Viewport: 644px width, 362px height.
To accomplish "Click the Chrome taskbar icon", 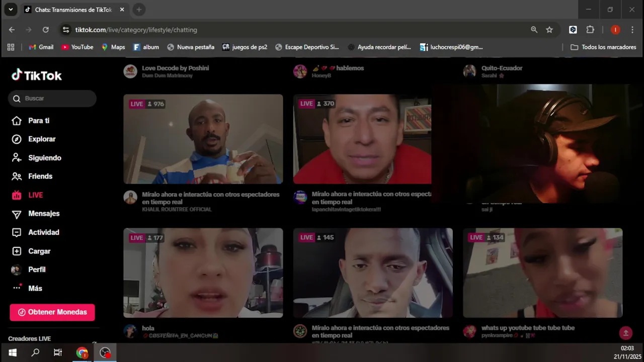I will point(82,352).
